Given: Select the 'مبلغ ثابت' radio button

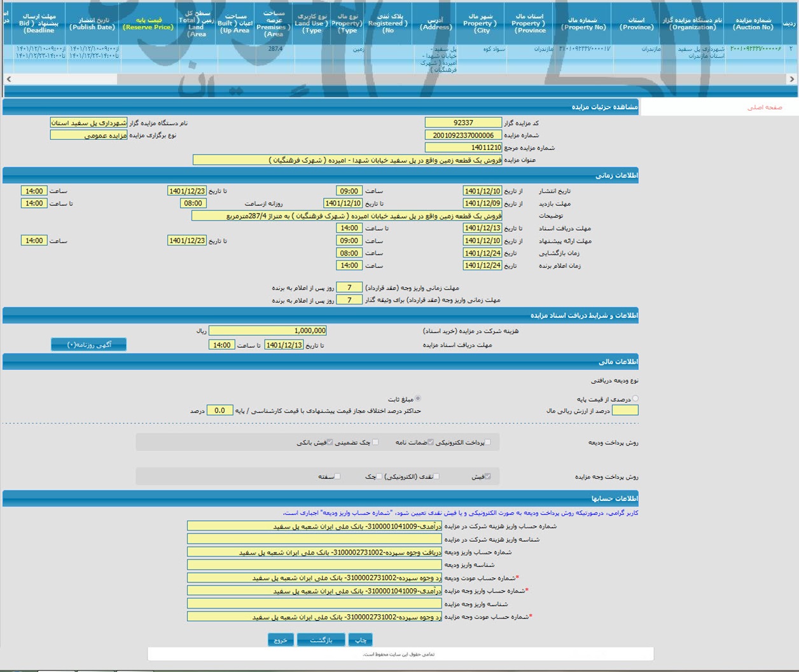Looking at the screenshot, I should click(417, 399).
